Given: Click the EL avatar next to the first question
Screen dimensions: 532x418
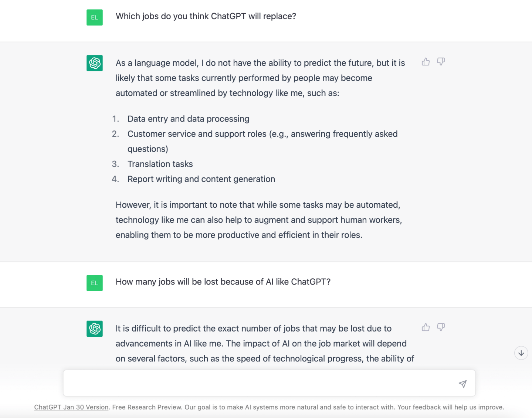Looking at the screenshot, I should point(95,17).
